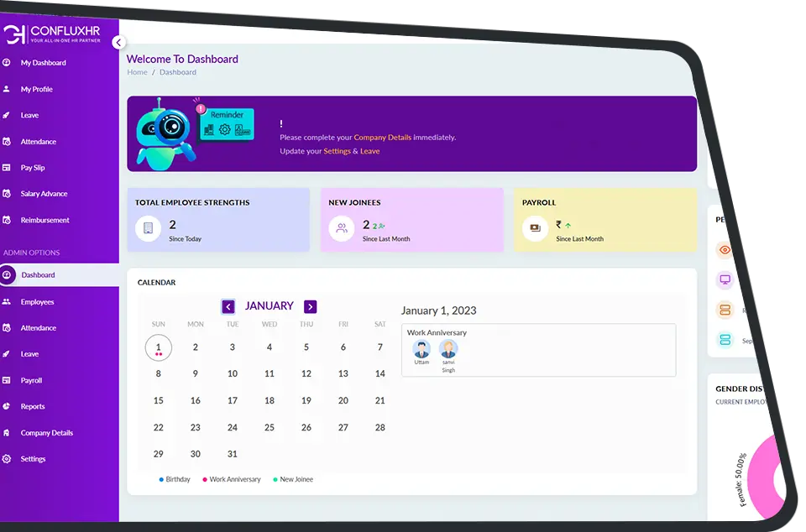Click the Pay Slip sidebar icon
This screenshot has width=806, height=532.
point(7,168)
